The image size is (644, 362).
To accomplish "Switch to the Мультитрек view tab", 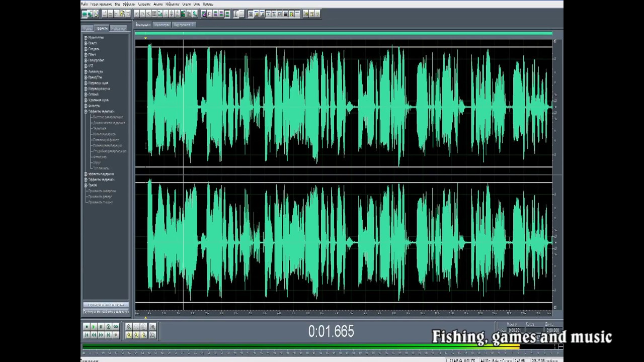I will click(162, 24).
